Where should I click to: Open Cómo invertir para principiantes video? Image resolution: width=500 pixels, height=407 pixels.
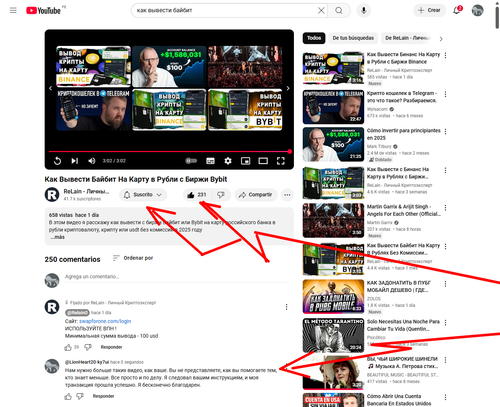coord(404,134)
